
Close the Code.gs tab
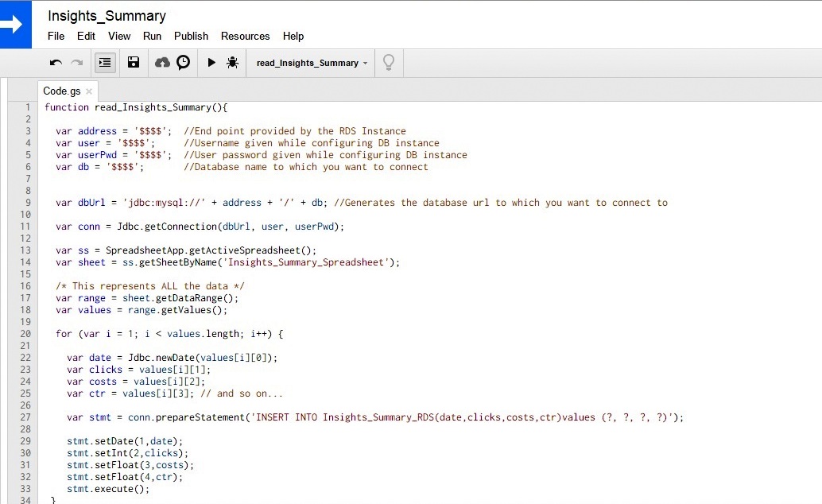(x=89, y=92)
